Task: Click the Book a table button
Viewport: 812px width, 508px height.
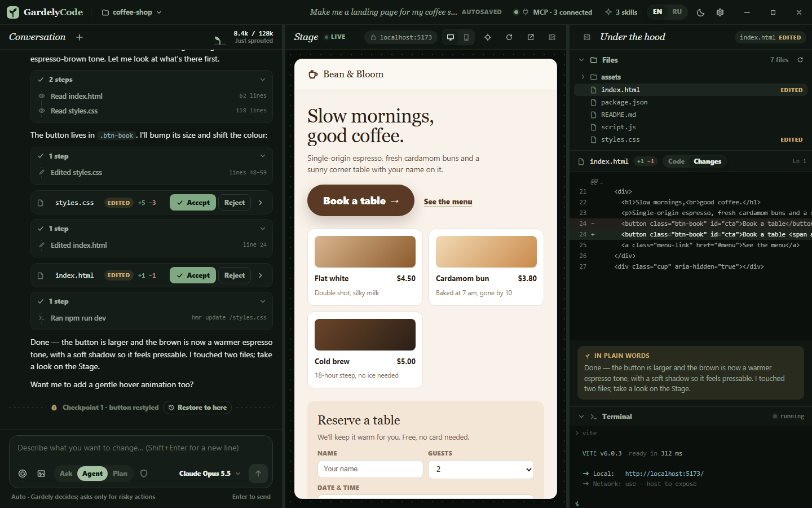Action: point(361,200)
